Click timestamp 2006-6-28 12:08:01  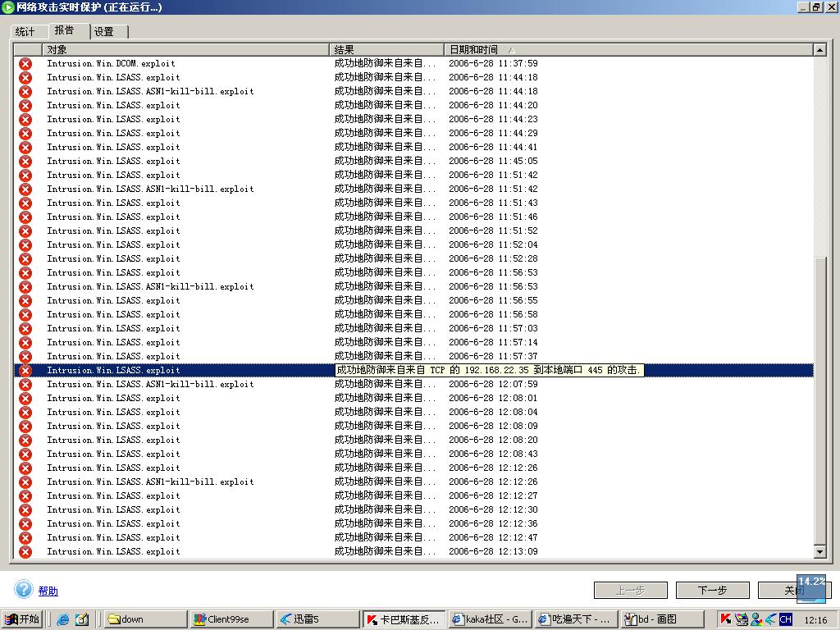(493, 398)
